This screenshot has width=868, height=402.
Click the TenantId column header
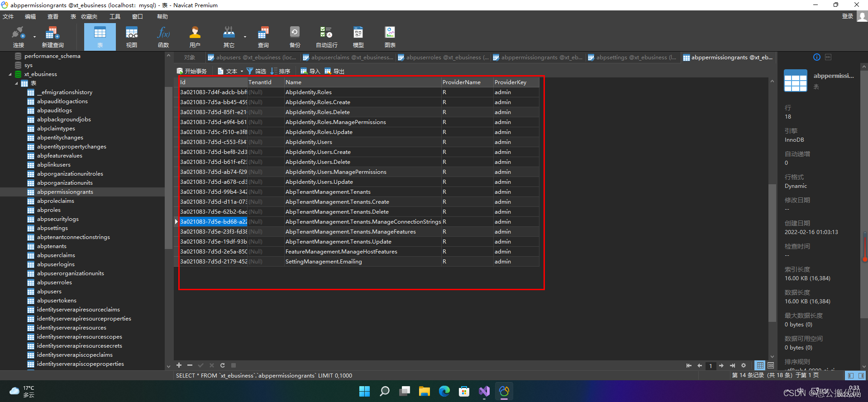pyautogui.click(x=266, y=82)
